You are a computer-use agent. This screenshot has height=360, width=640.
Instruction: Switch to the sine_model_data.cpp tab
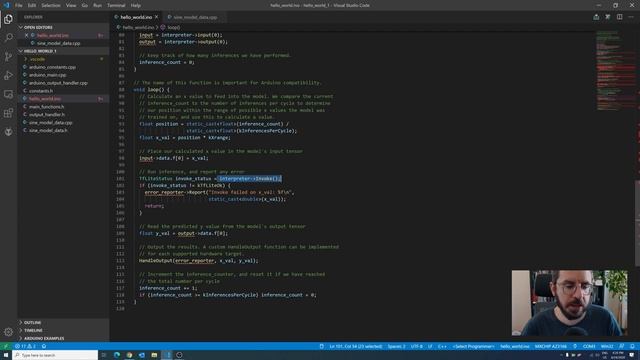click(195, 17)
